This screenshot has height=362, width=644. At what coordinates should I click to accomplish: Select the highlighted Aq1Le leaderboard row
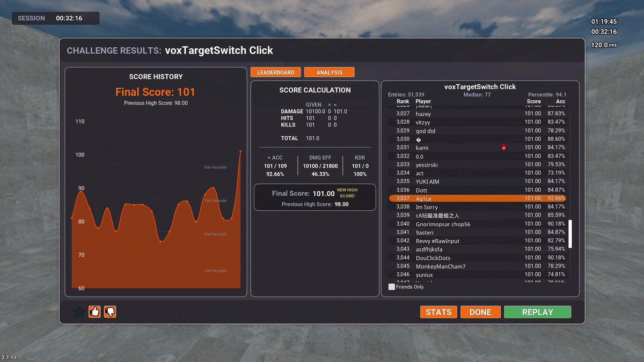478,198
